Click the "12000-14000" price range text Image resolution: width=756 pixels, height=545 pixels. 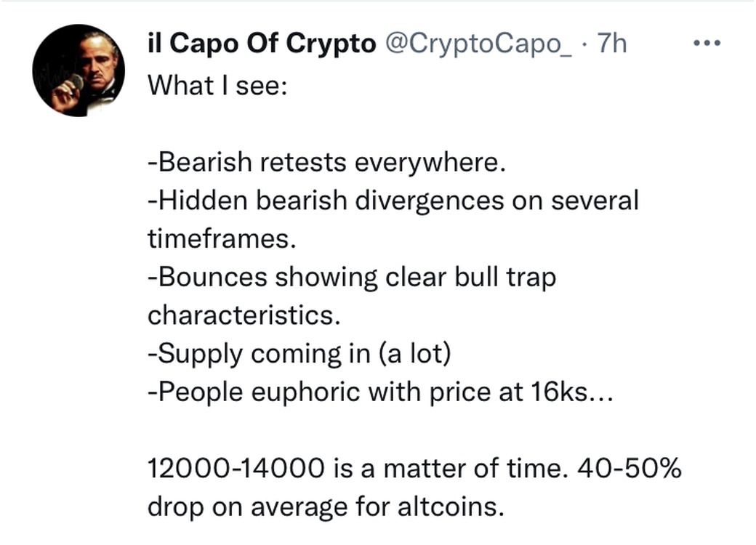point(236,469)
